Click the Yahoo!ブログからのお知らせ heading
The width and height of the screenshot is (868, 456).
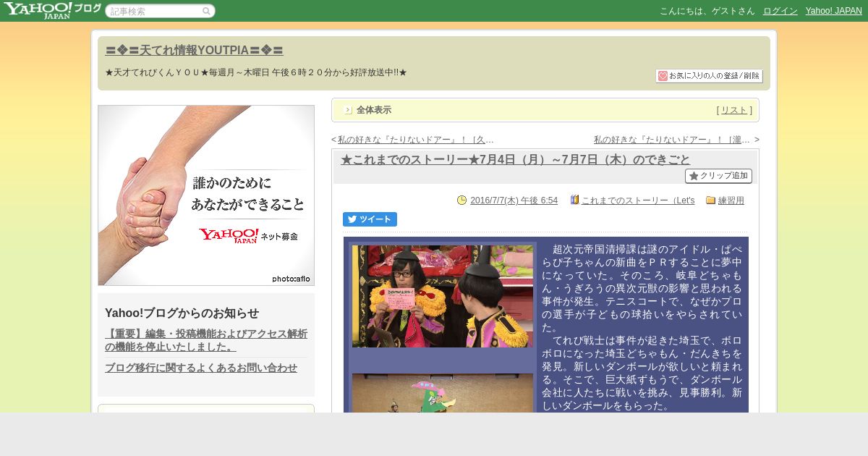pos(182,313)
